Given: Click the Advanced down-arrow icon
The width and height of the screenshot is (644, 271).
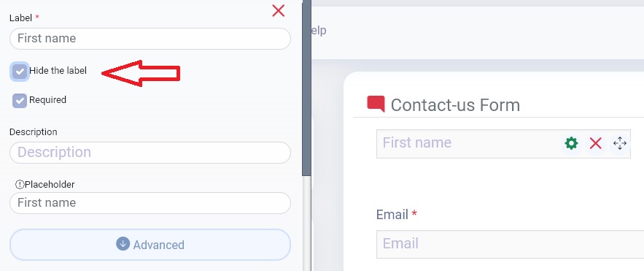Looking at the screenshot, I should click(x=123, y=243).
